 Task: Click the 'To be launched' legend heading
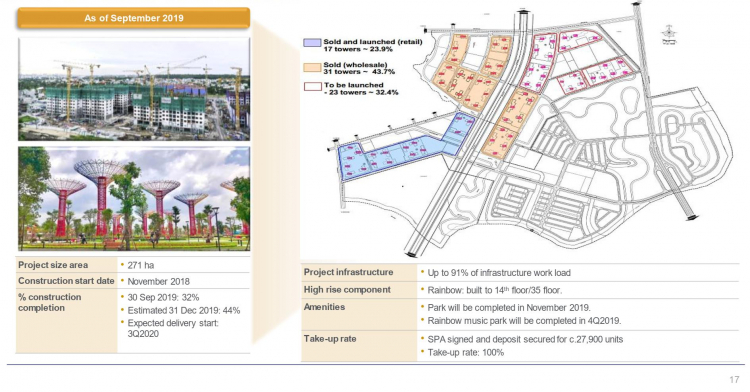coord(353,85)
